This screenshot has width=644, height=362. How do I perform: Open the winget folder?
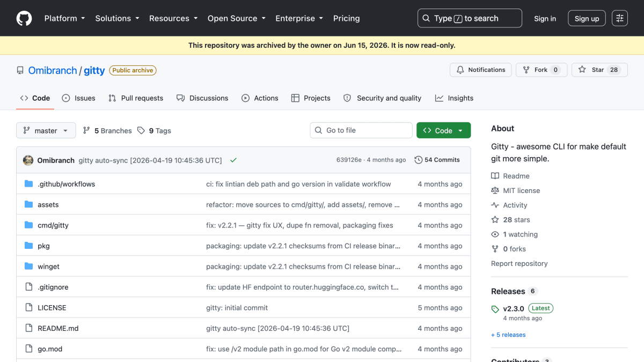click(x=48, y=267)
